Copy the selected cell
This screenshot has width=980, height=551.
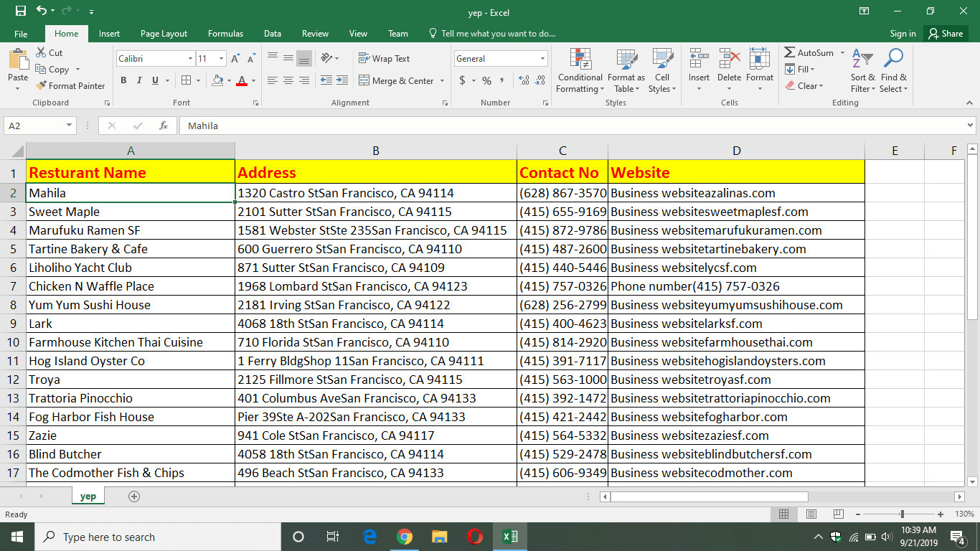coord(52,70)
